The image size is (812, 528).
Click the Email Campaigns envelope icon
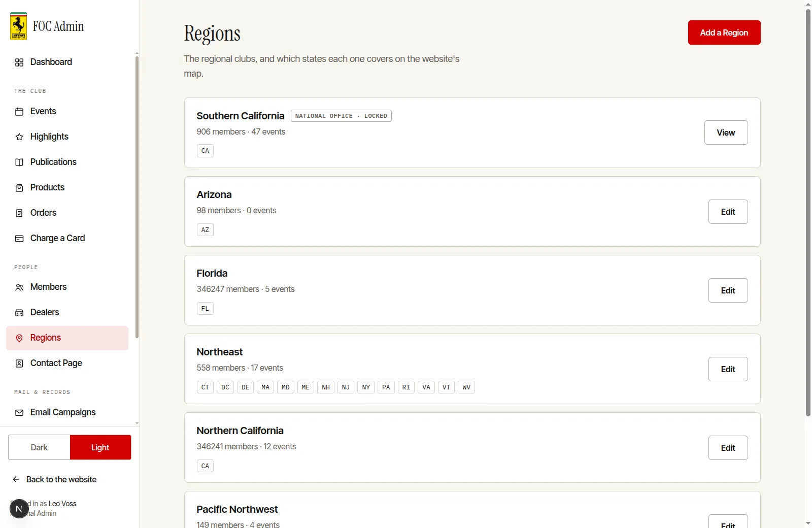19,413
